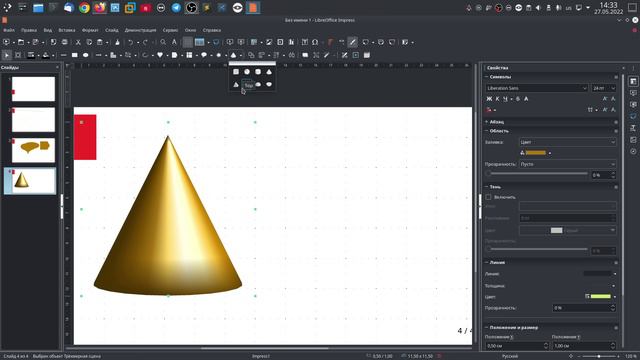Select the arrow selection tool
The image size is (640, 360).
[7, 55]
